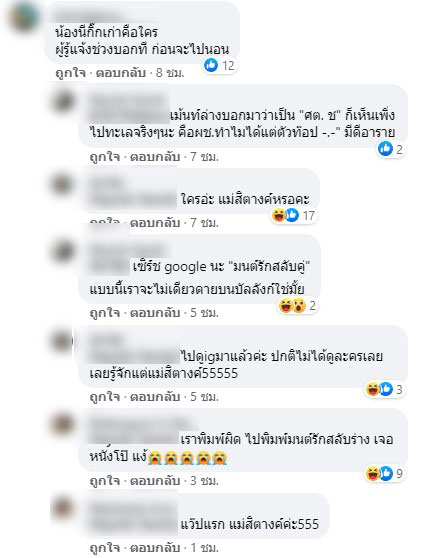The image size is (425, 558).
Task: Reply to the top comment from 8 ชม.
Action: tap(121, 73)
